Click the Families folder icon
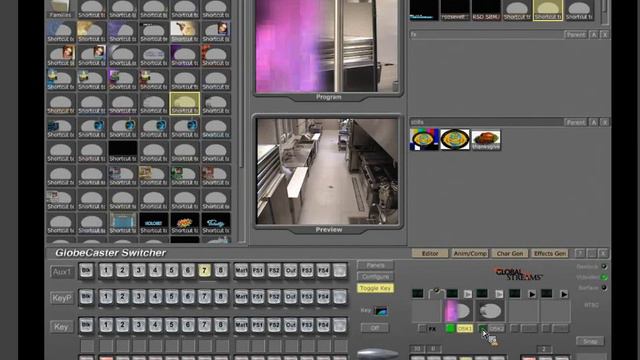The image size is (640, 360). click(60, 9)
